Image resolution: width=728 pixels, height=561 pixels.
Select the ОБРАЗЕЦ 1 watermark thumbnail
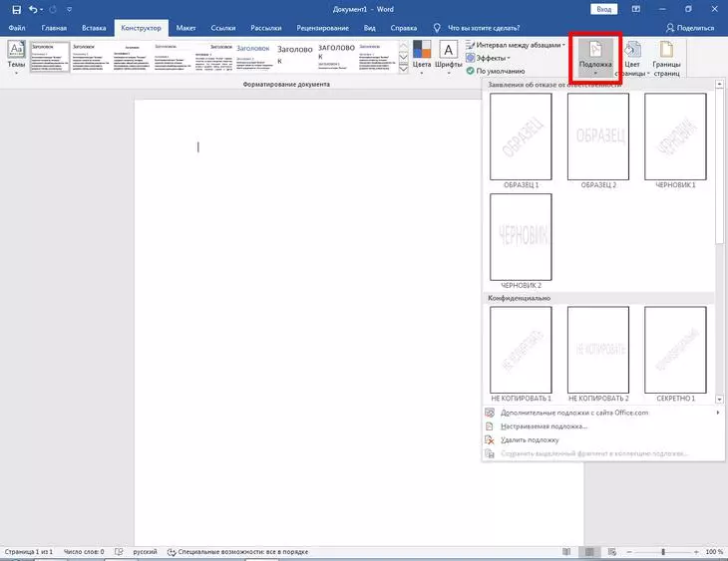[522, 137]
